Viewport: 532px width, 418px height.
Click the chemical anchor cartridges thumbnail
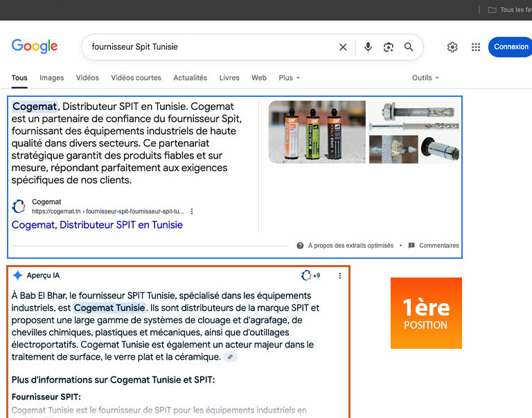317,131
